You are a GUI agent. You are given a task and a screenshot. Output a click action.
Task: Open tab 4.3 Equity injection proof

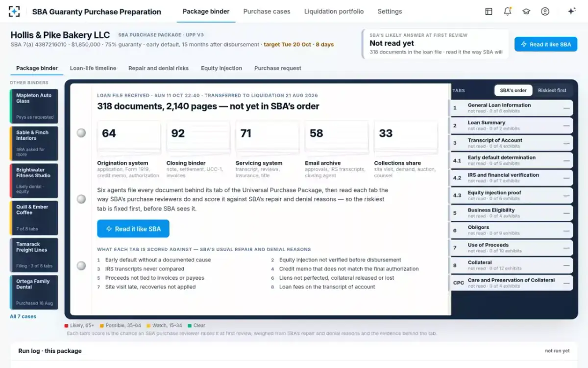coord(512,195)
